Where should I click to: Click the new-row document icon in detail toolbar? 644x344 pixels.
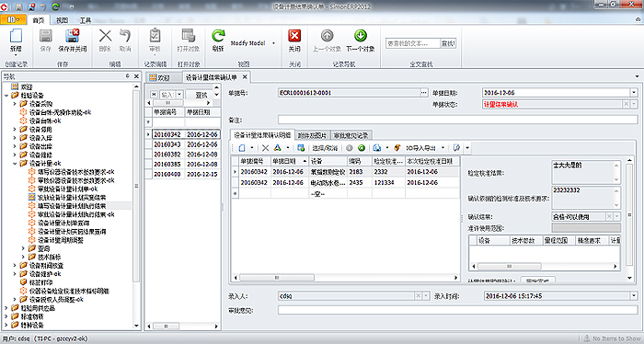[x=242, y=148]
